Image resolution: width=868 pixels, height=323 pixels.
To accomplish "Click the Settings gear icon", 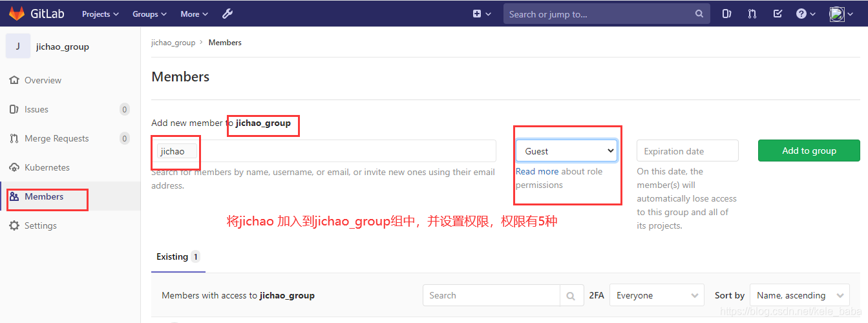I will point(14,225).
